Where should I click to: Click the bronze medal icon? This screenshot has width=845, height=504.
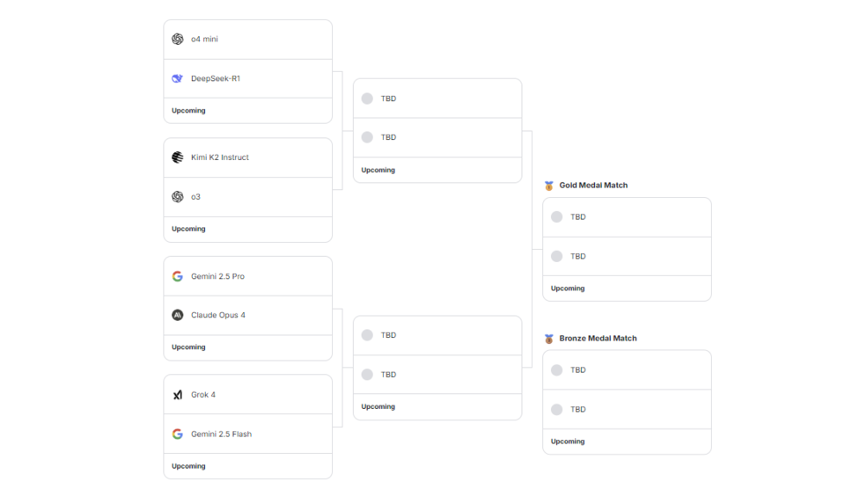(549, 339)
